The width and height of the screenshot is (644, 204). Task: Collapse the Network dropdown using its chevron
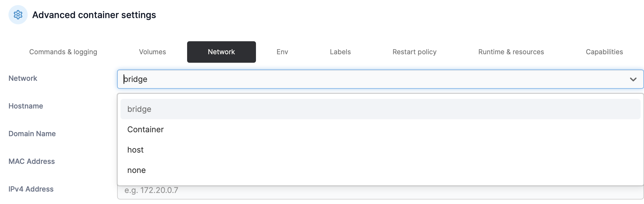[633, 79]
